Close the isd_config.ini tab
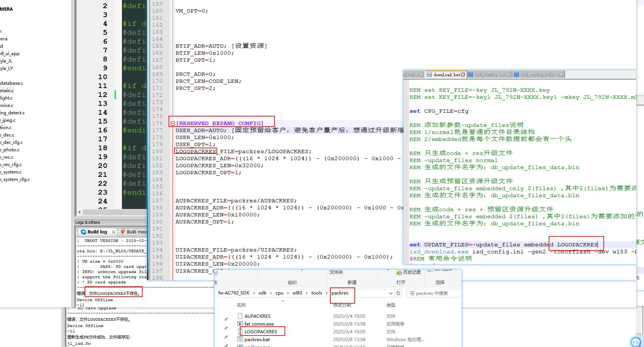644x347 pixels. (509, 75)
